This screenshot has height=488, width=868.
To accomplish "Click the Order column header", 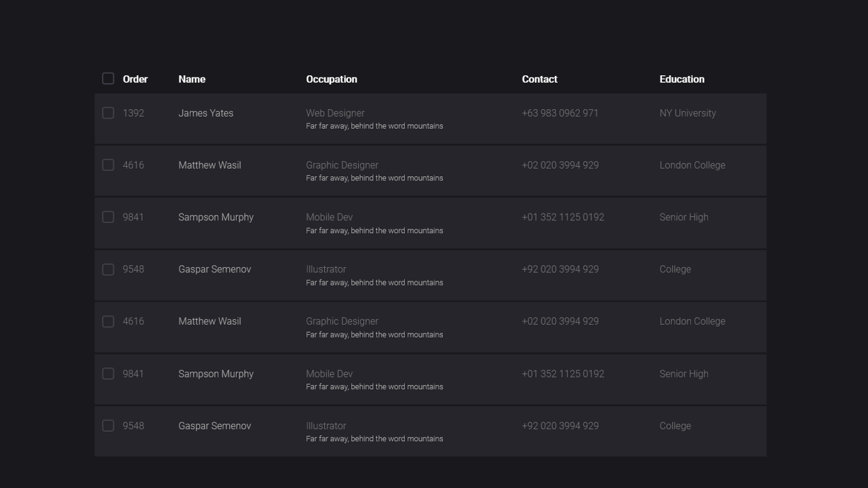I will (x=135, y=79).
